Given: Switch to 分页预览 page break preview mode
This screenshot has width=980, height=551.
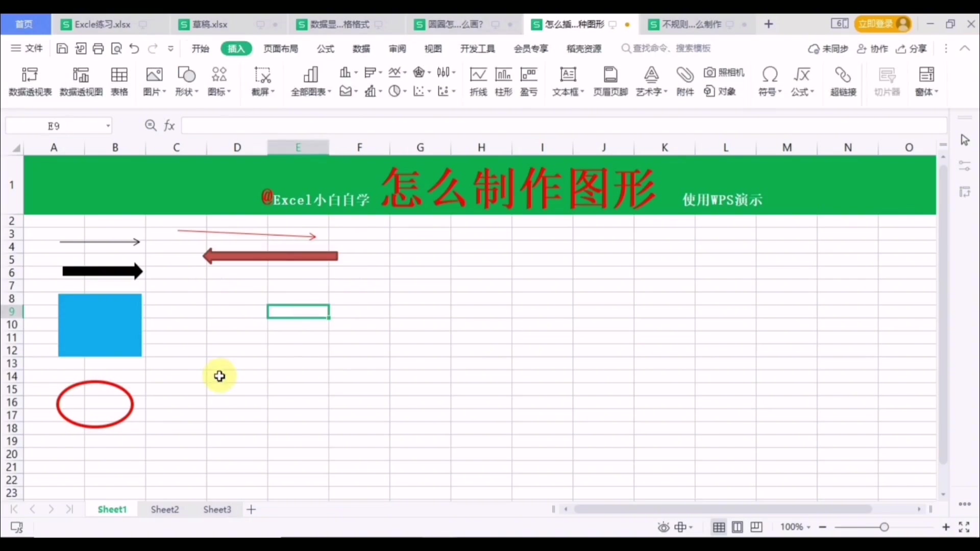Looking at the screenshot, I should 756,527.
